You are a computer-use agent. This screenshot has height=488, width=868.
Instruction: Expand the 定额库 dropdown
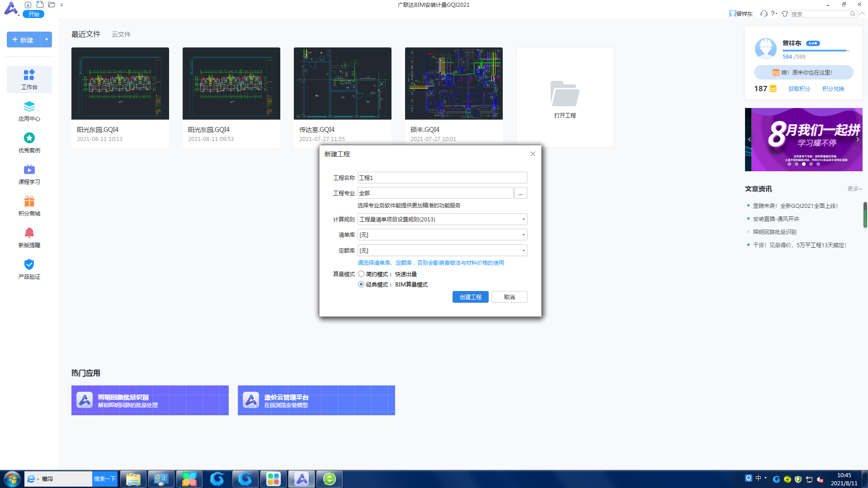(x=524, y=250)
